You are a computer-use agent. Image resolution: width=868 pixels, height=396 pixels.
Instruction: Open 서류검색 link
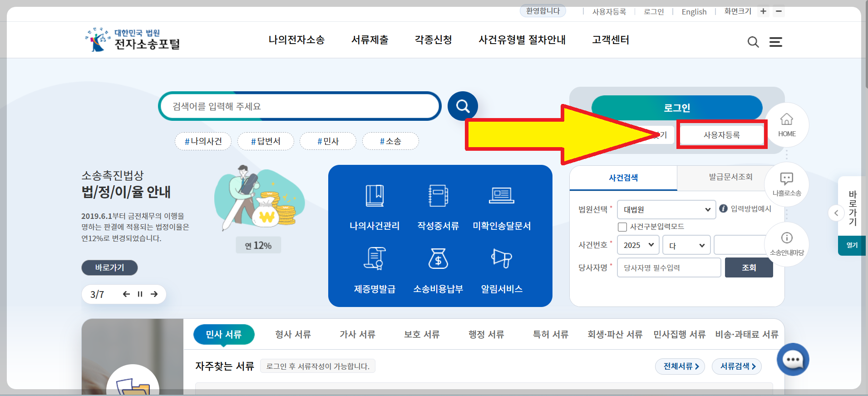point(737,366)
